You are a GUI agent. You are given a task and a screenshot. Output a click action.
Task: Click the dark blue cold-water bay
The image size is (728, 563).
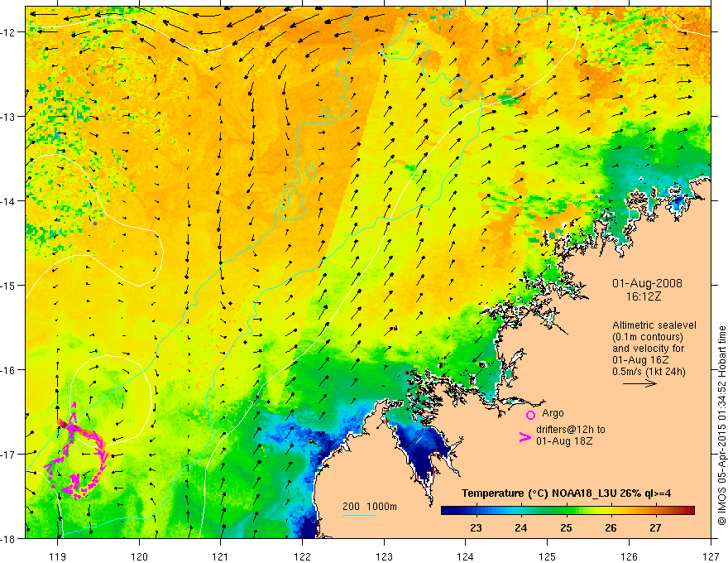pos(422,452)
